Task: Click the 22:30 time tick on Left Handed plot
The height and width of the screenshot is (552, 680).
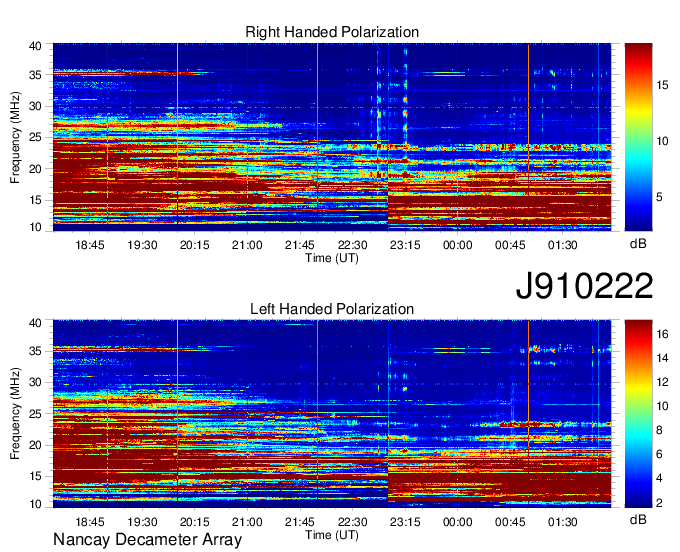Action: tap(352, 522)
